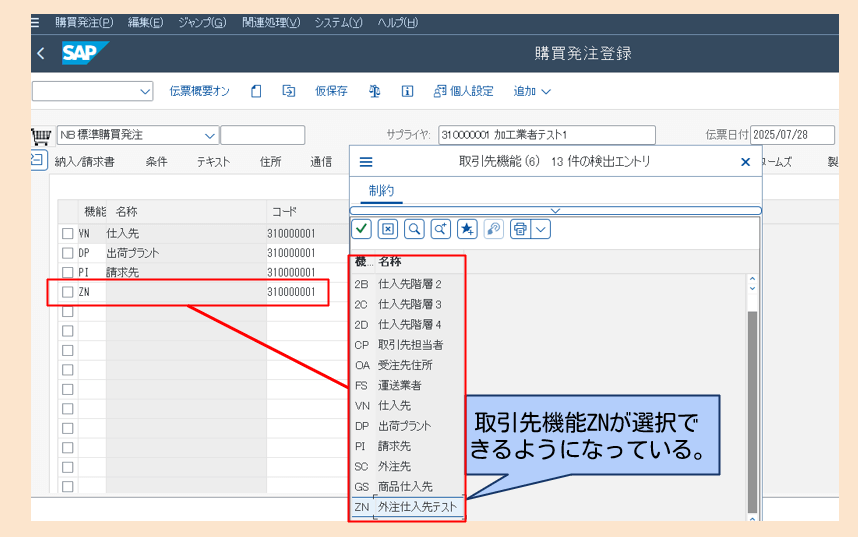Select PI 請求先 entry in popup list
858x537 pixels.
407,446
